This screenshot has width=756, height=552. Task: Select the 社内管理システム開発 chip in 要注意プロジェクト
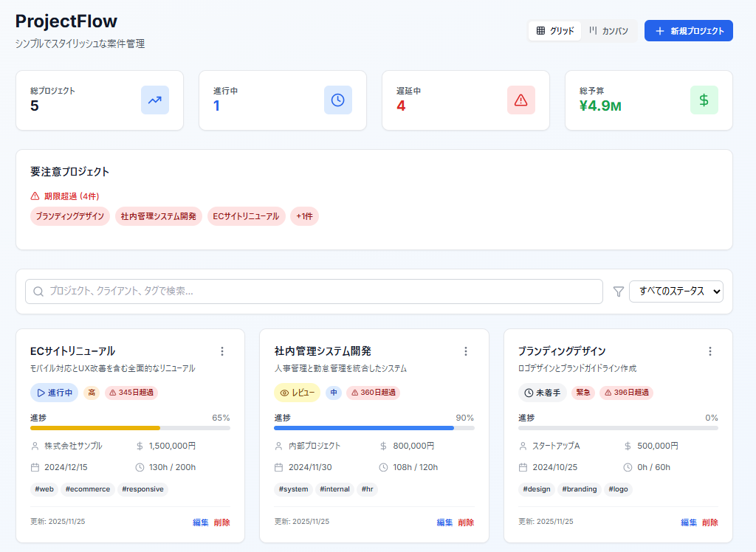click(x=159, y=216)
